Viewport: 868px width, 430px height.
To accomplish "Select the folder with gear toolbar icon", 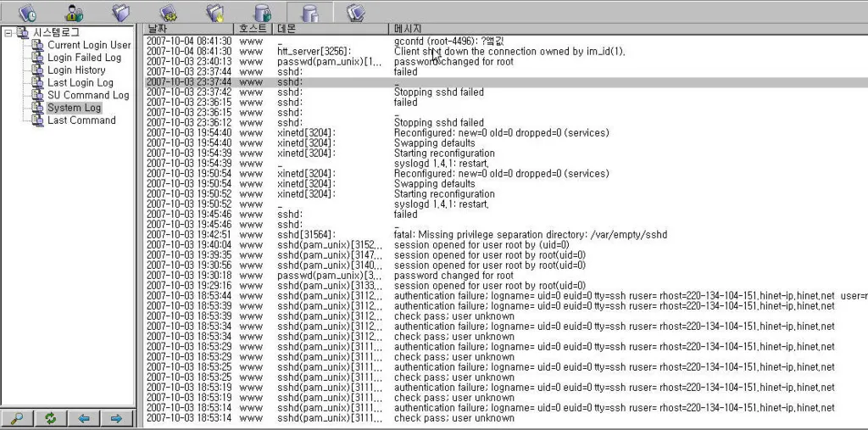I will pyautogui.click(x=168, y=12).
